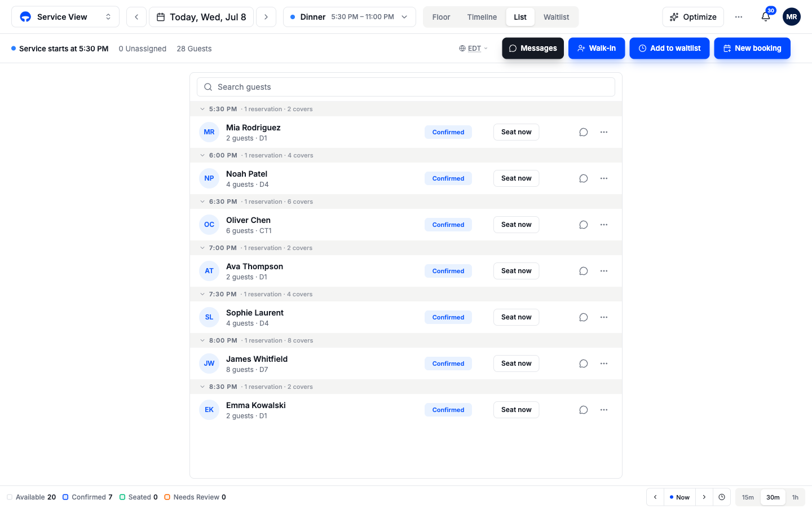Screen dimensions: 812x508
Task: Click Confirmed status of Emma Kowalski
Action: (448, 410)
